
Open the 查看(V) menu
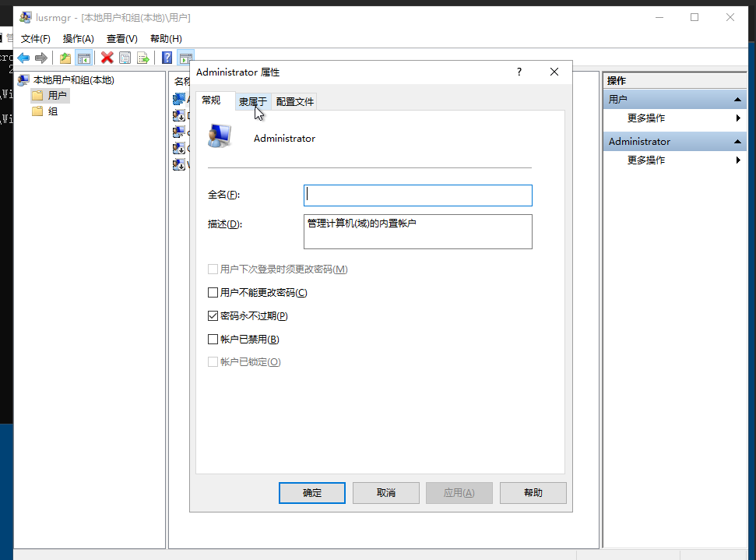[122, 39]
